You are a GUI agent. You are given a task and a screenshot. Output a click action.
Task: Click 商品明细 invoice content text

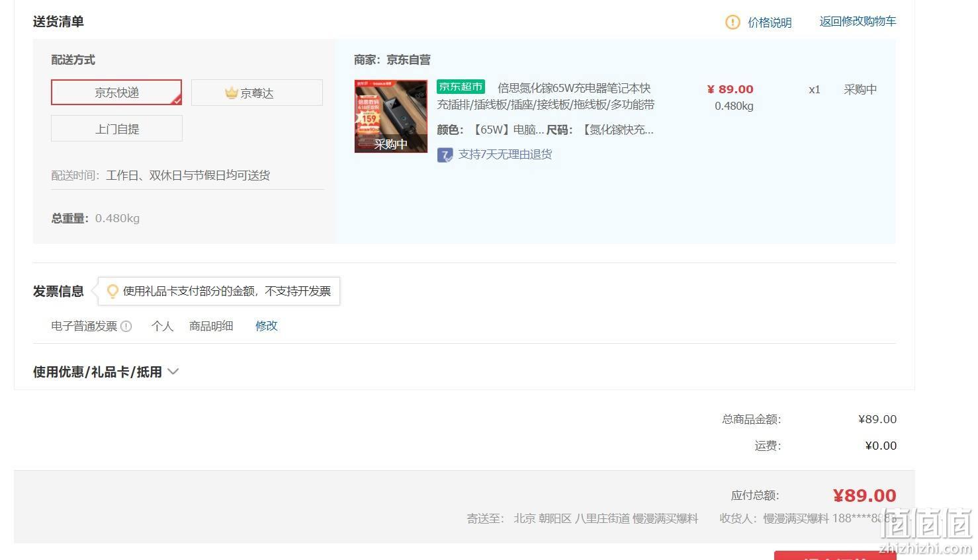tap(211, 326)
